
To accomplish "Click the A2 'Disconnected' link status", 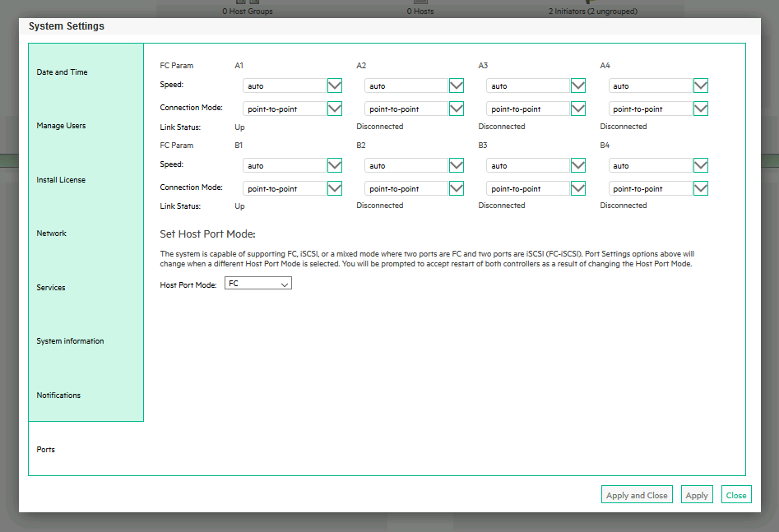I will click(x=379, y=127).
